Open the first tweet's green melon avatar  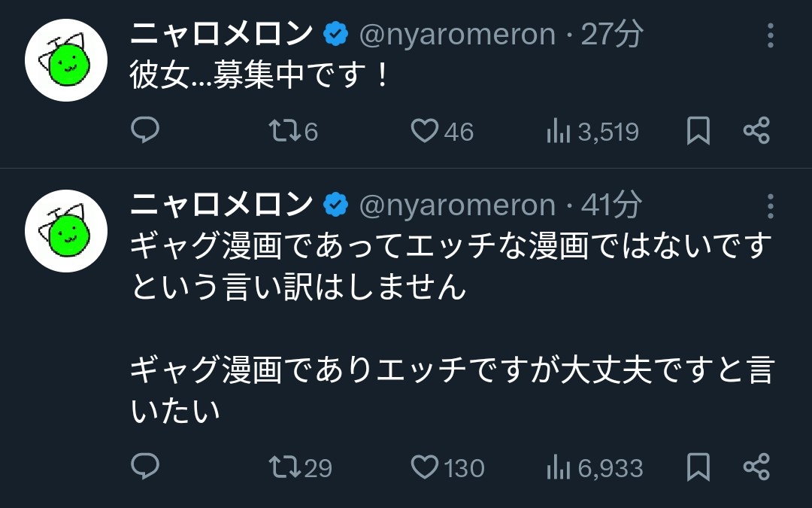tap(67, 61)
